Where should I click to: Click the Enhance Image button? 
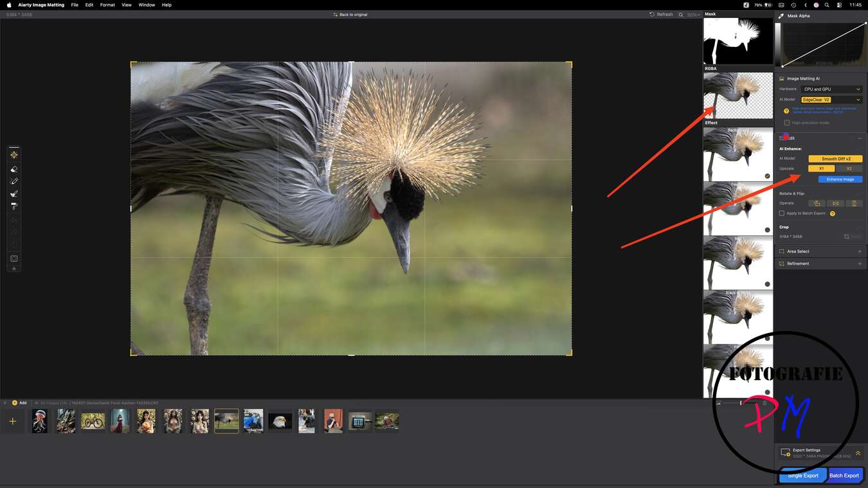pos(840,179)
